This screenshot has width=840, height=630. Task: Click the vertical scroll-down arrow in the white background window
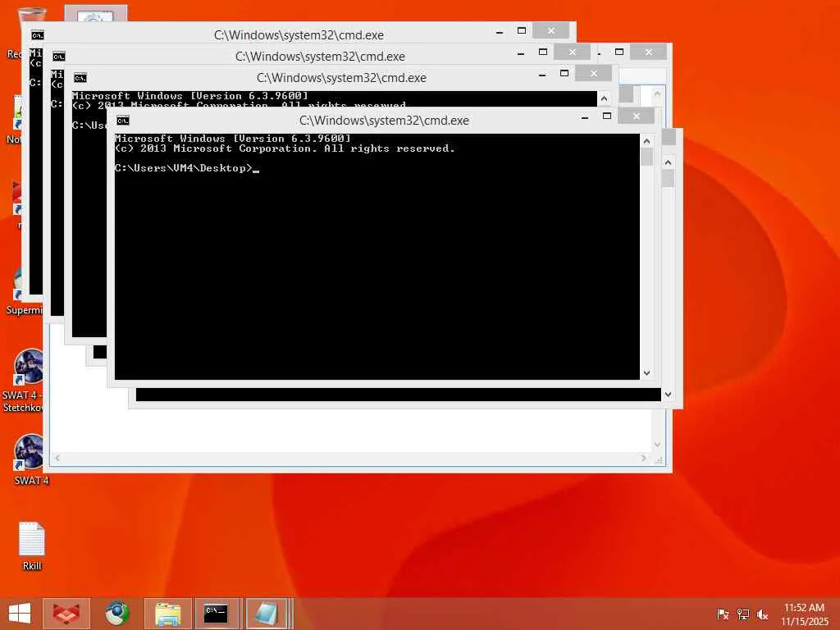pyautogui.click(x=657, y=445)
